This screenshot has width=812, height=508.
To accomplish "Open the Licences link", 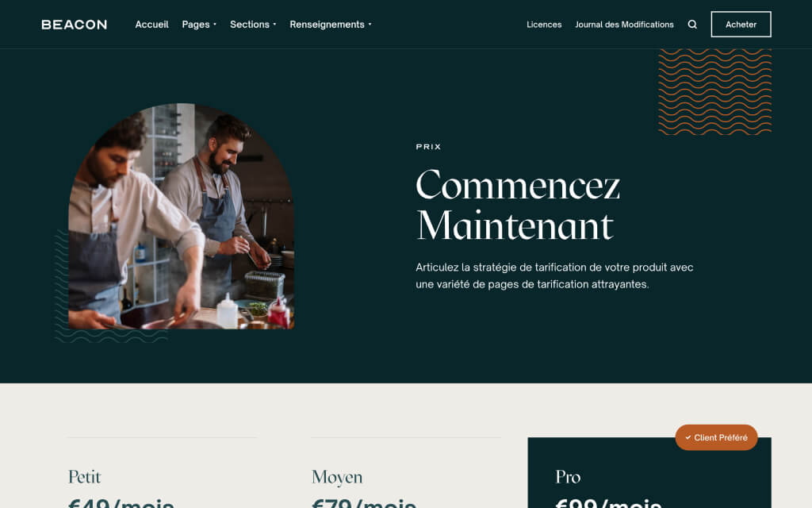I will (x=544, y=25).
